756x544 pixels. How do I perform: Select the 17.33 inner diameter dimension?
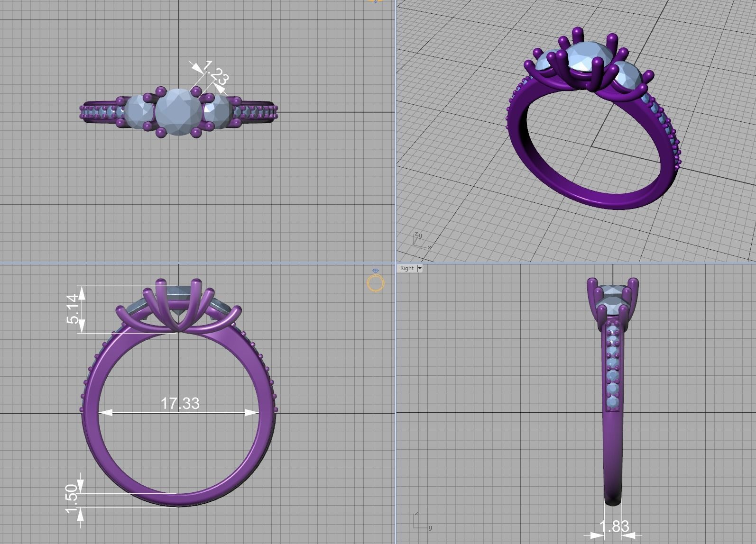coord(180,403)
